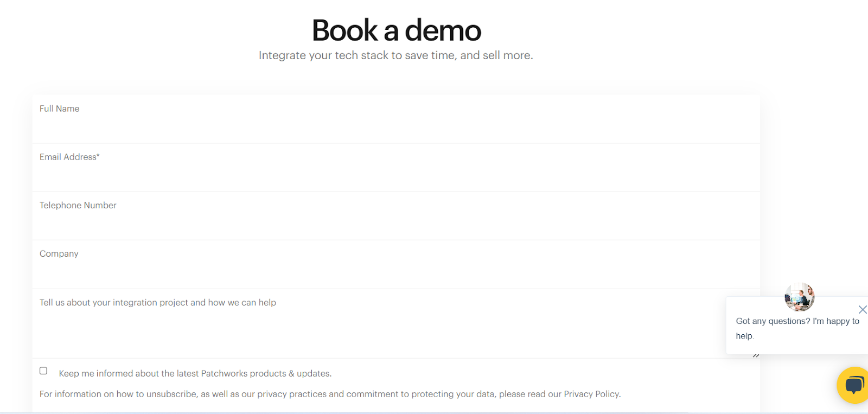Open the yellow chat launcher icon
This screenshot has height=414, width=868.
853,385
